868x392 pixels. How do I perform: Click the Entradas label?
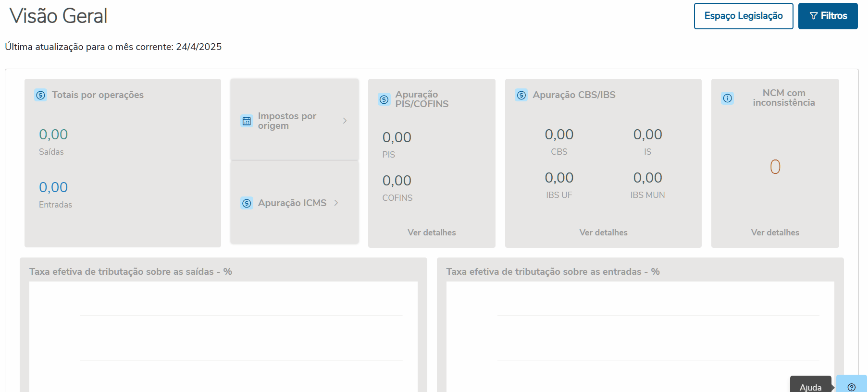point(55,205)
